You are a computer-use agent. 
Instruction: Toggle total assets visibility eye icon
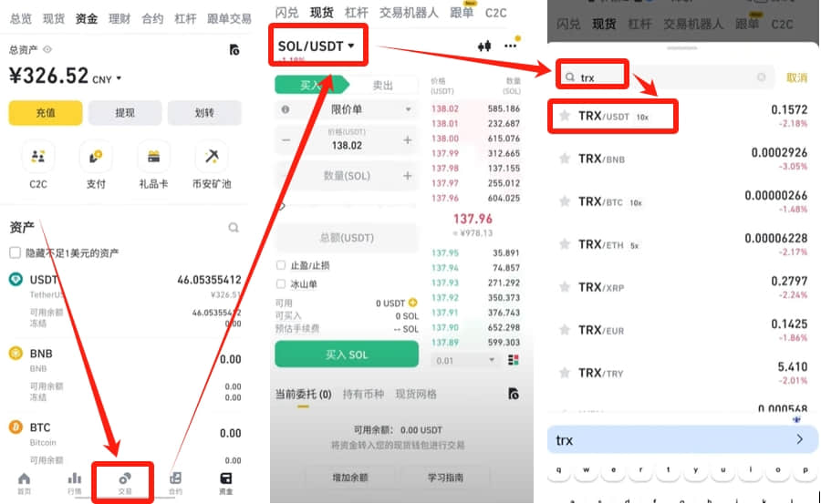pos(47,50)
